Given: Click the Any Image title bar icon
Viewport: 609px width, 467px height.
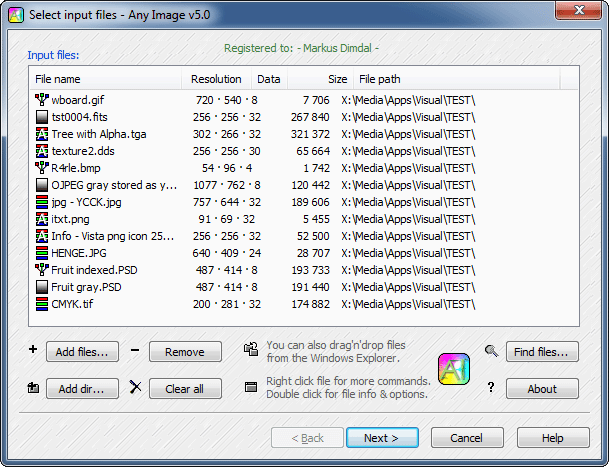Looking at the screenshot, I should [x=16, y=15].
